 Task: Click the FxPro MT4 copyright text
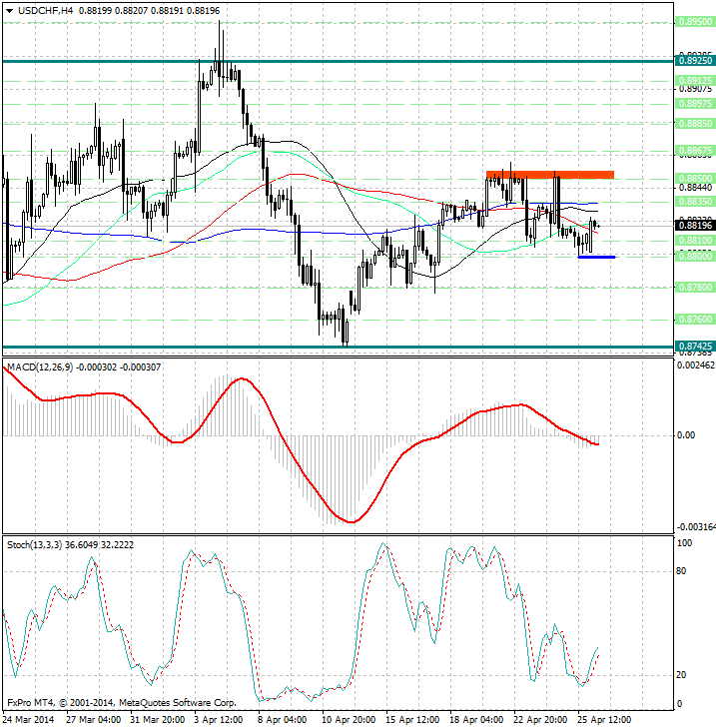[x=121, y=702]
